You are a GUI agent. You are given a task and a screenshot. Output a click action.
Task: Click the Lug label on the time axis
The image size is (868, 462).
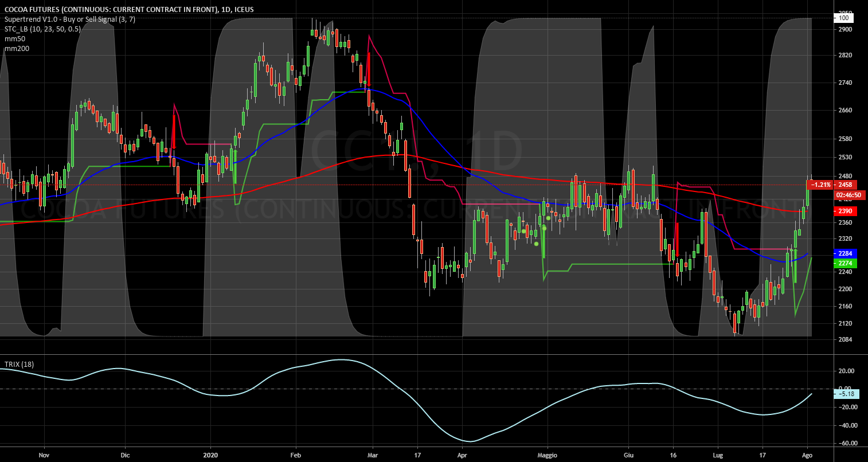click(717, 454)
